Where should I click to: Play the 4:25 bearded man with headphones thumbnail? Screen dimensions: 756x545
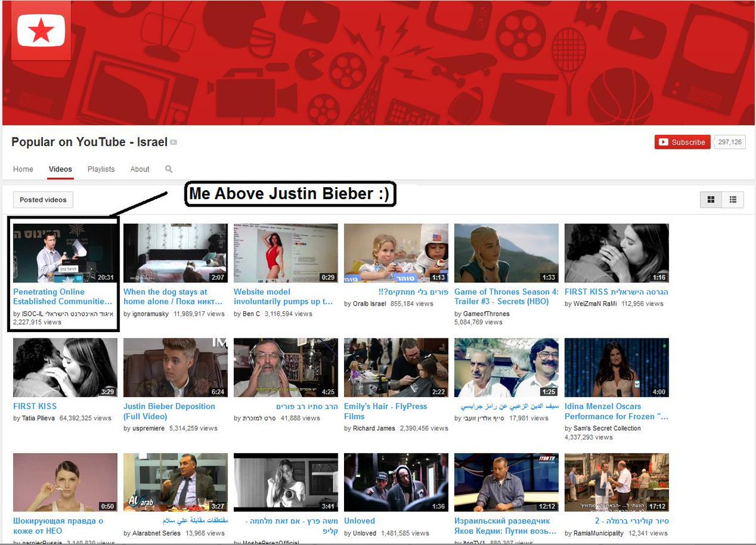coord(286,367)
